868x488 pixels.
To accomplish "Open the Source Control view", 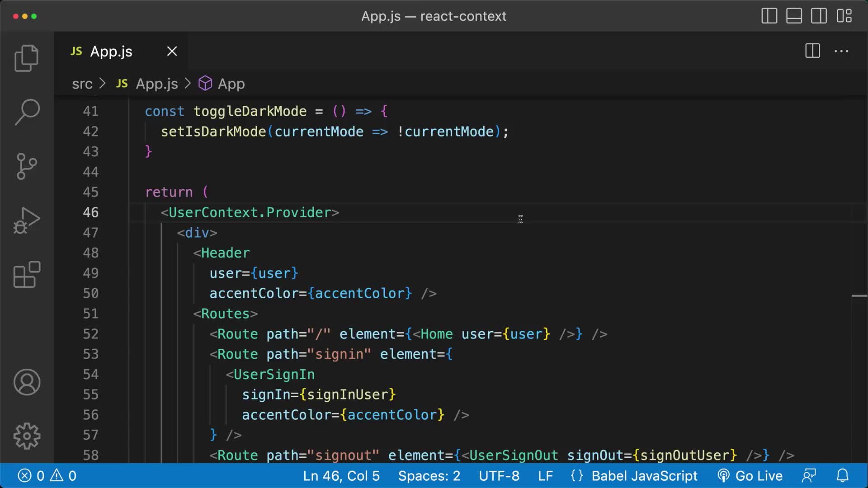I will tap(27, 166).
